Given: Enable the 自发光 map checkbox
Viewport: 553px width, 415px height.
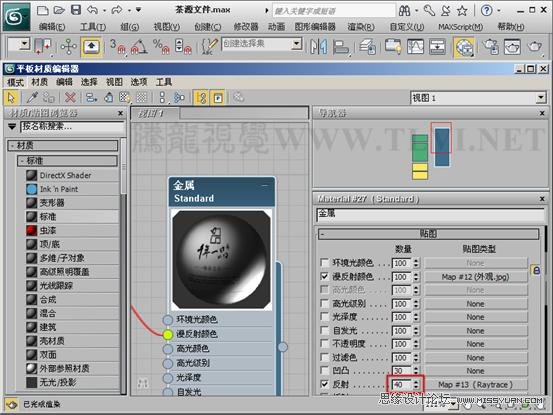Looking at the screenshot, I should [324, 330].
